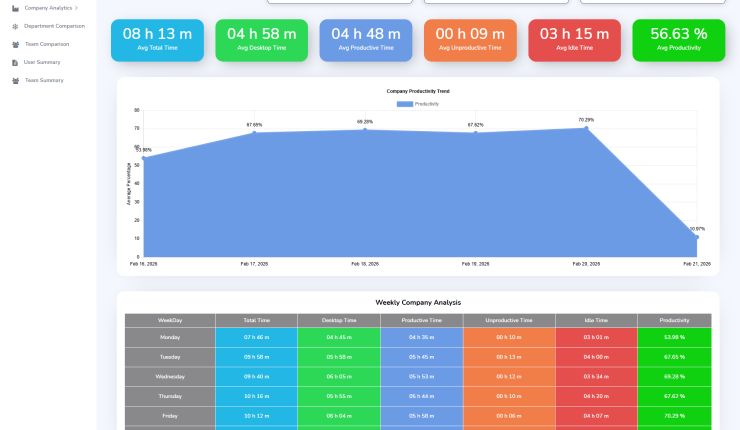The height and width of the screenshot is (430, 740).
Task: Open Department Comparison from the sidebar
Action: click(54, 26)
